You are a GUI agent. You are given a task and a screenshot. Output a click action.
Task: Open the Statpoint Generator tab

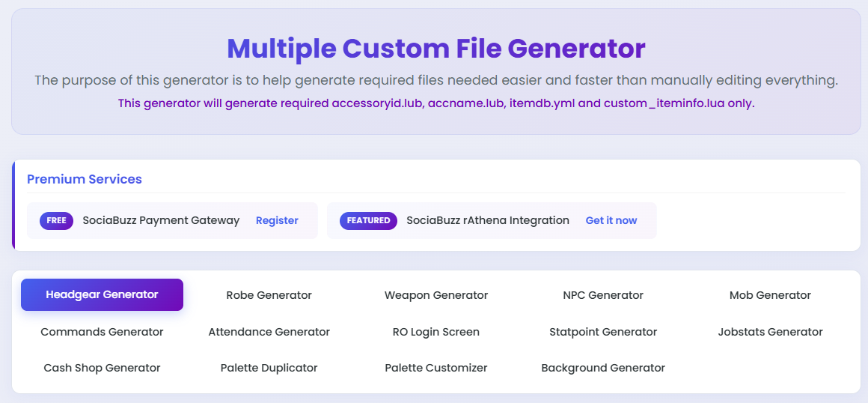603,332
